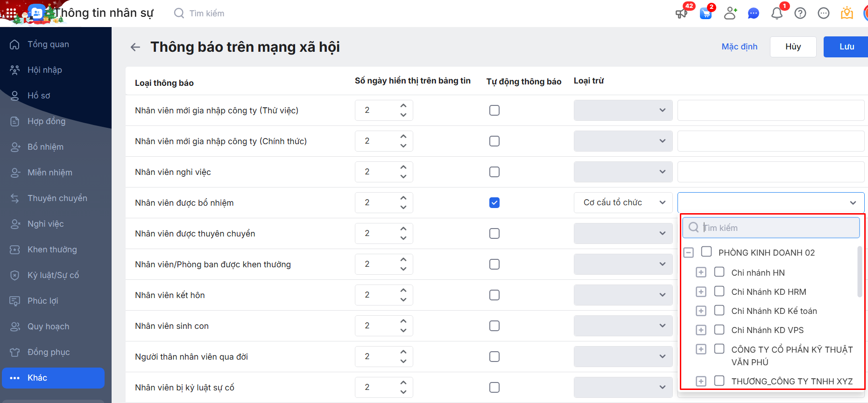The height and width of the screenshot is (403, 868).
Task: Open "Khen thưởng" sidebar menu item
Action: (52, 250)
